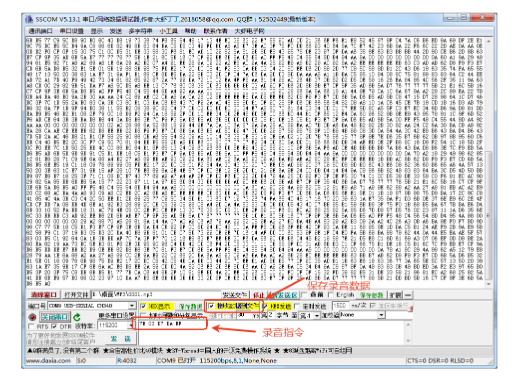Image resolution: width=513 pixels, height=376 pixels.
Task: Click the green refresh ports icon
Action: click(x=77, y=317)
